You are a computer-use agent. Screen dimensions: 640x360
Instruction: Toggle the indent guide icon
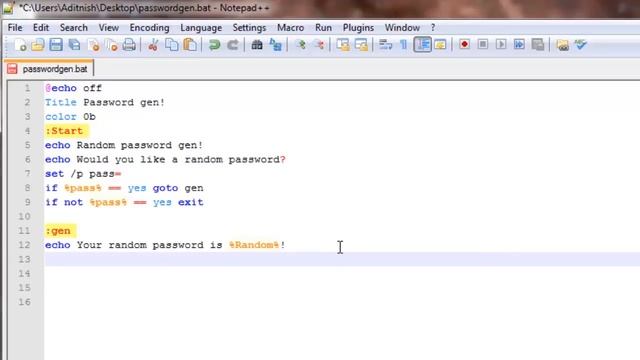422,44
